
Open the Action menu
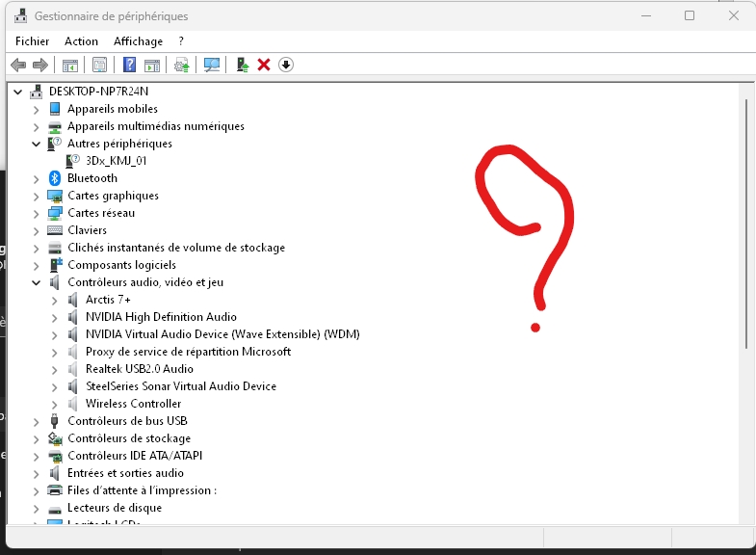pos(81,41)
